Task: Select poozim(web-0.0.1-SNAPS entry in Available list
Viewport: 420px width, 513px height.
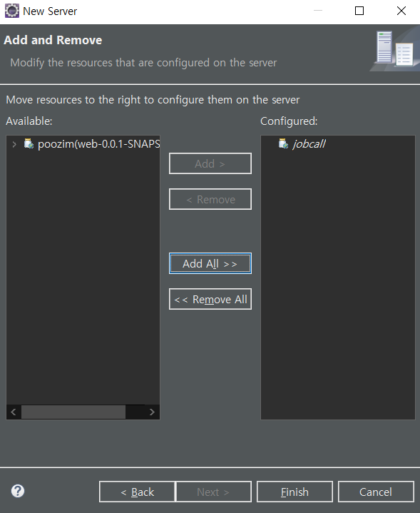Action: (99, 144)
